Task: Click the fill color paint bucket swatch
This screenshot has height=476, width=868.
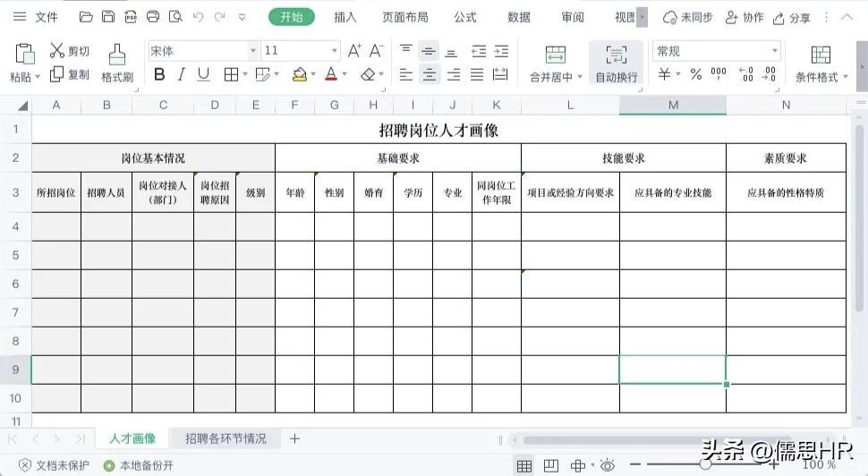Action: click(300, 74)
